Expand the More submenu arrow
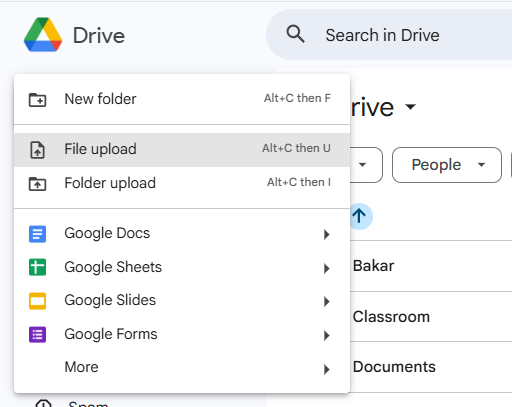The height and width of the screenshot is (407, 512). 327,369
